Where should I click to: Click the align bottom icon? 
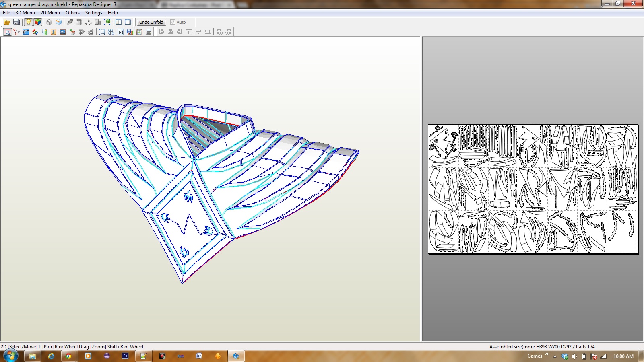[208, 32]
